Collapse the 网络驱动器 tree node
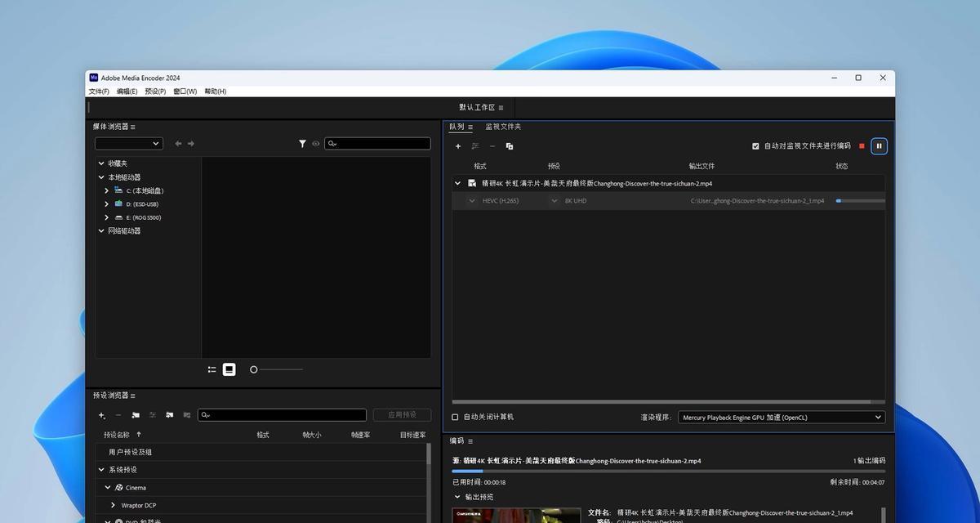980x523 pixels. [x=101, y=231]
